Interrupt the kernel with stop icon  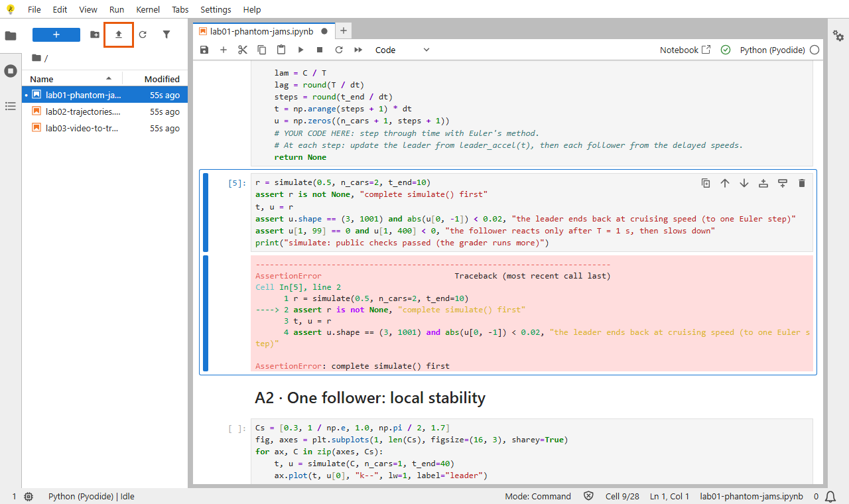320,50
